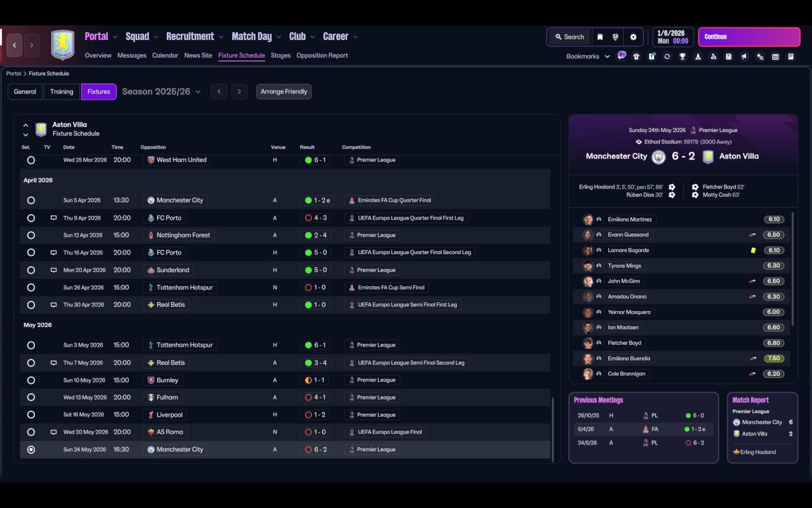812x508 pixels.
Task: Click the stadium icon beside Etihad Stadium
Action: (x=639, y=142)
